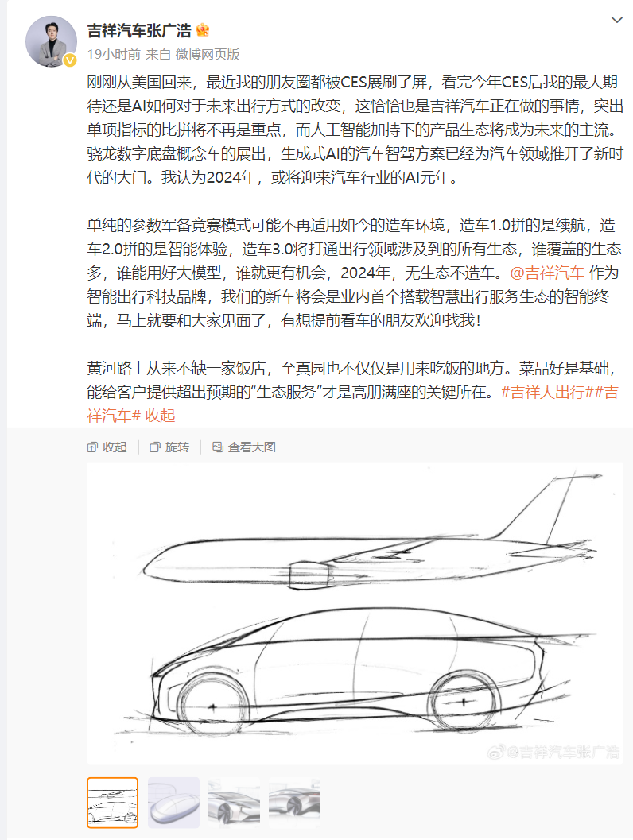Open the 19小时前 post timestamp
This screenshot has height=840, width=633.
tap(114, 54)
